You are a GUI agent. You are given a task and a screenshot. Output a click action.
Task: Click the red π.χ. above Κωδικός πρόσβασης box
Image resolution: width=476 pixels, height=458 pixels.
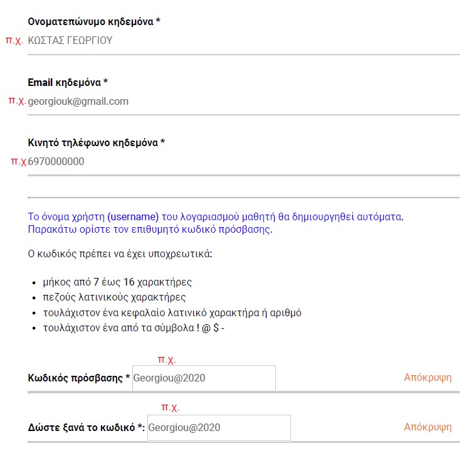[167, 359]
